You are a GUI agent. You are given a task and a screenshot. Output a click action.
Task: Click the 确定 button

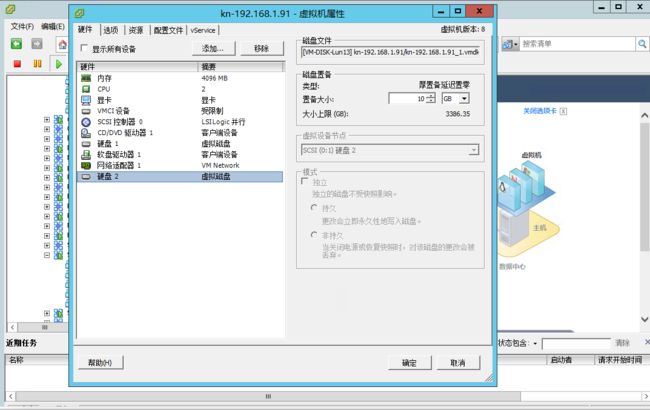409,363
